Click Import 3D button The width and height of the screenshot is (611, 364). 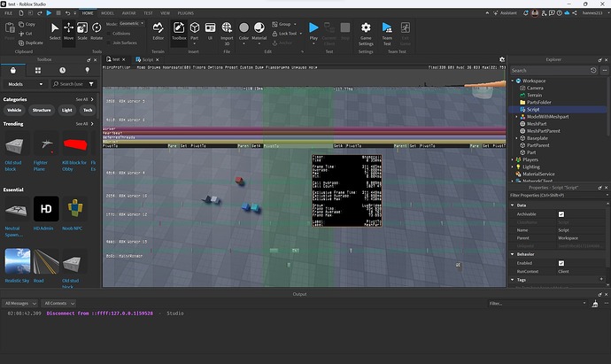point(227,34)
